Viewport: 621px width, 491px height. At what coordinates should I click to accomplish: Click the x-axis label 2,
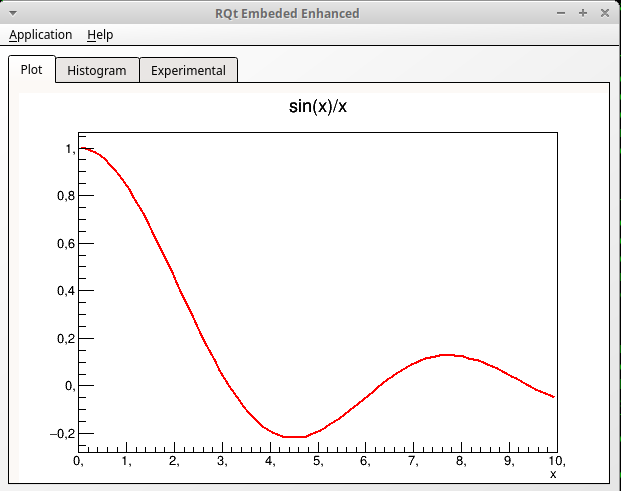pyautogui.click(x=174, y=461)
